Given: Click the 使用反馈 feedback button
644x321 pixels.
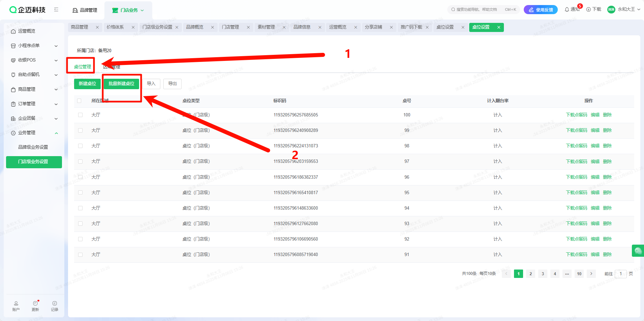Looking at the screenshot, I should (x=541, y=10).
